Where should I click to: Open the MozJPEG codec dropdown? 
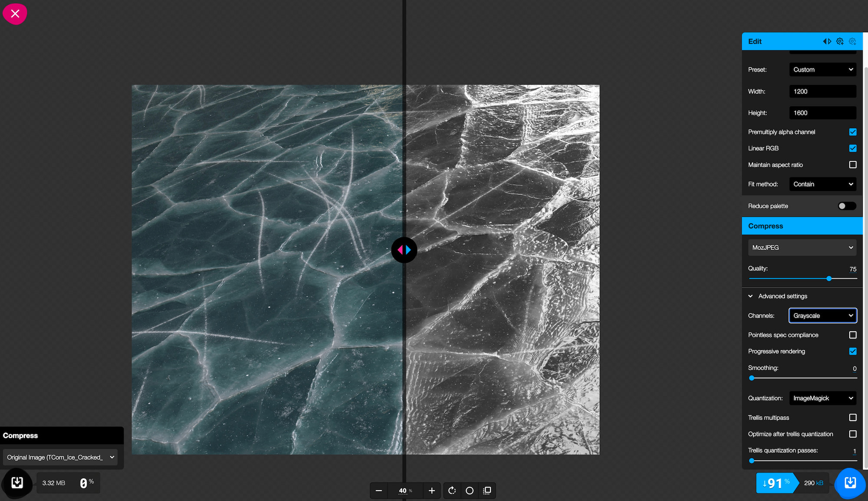click(802, 247)
